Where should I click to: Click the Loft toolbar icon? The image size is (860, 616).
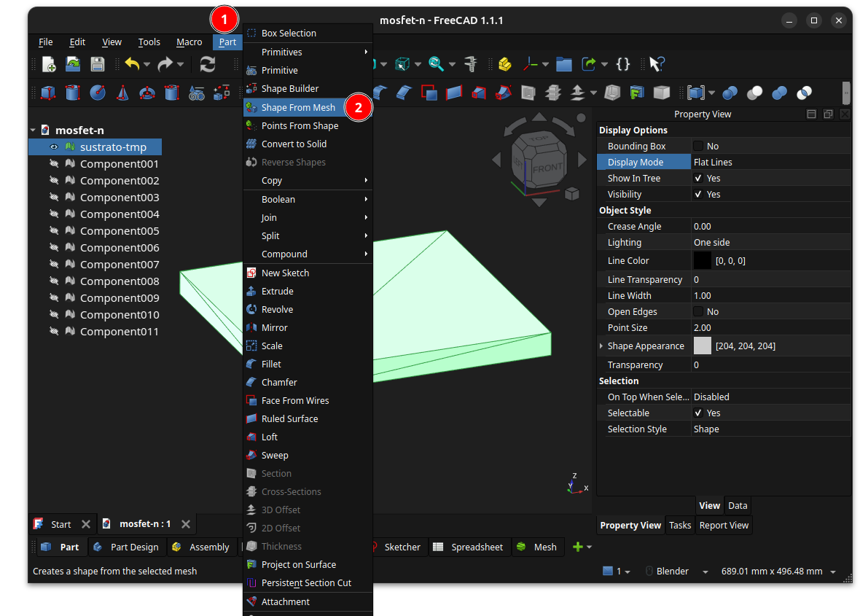tap(479, 93)
